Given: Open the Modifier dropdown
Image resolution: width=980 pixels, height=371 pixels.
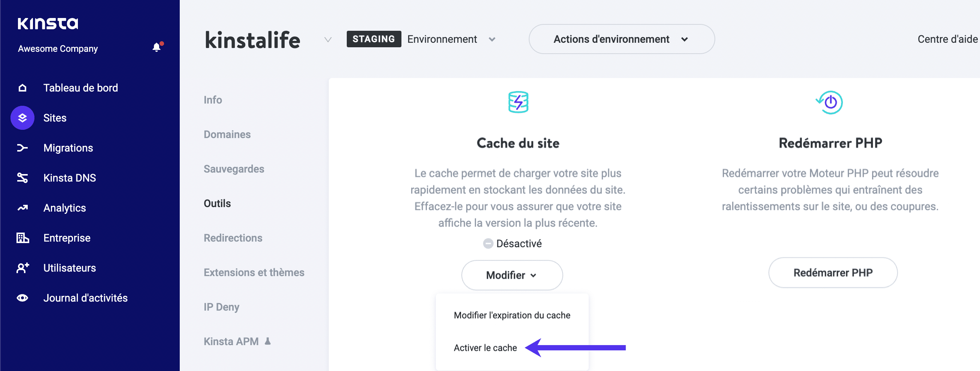Looking at the screenshot, I should pyautogui.click(x=511, y=275).
